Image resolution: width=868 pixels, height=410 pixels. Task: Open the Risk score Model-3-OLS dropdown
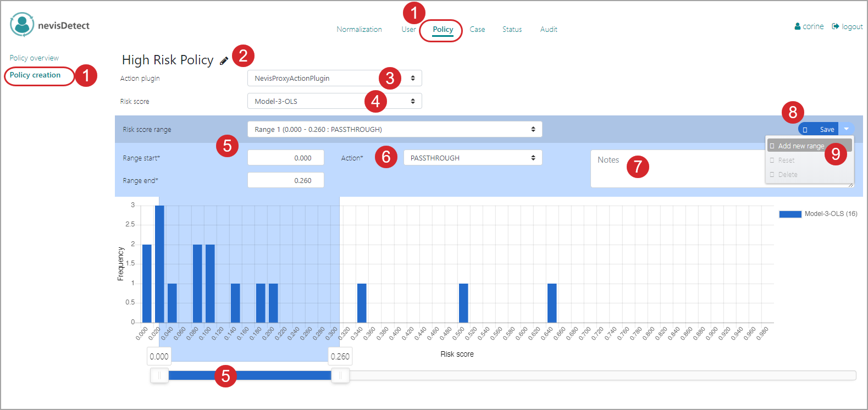[334, 101]
